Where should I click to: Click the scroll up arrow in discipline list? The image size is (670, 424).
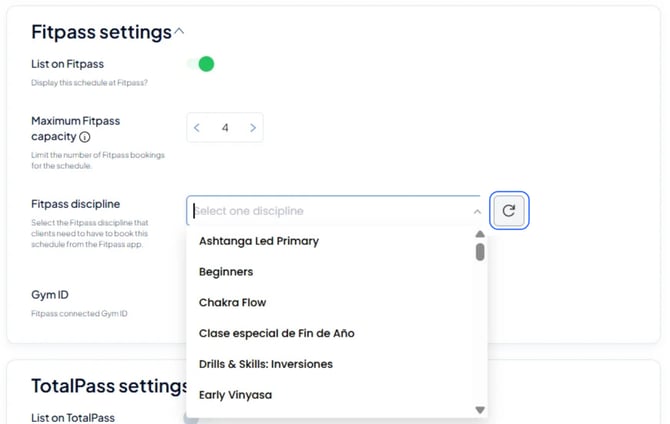pyautogui.click(x=480, y=234)
